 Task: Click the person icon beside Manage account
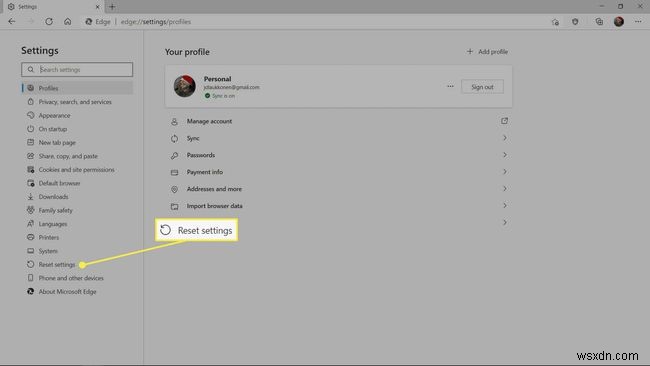coord(175,122)
